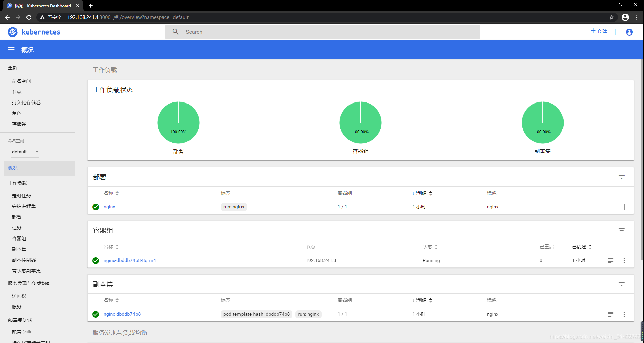Open a new browser tab
The image size is (644, 343).
[91, 6]
